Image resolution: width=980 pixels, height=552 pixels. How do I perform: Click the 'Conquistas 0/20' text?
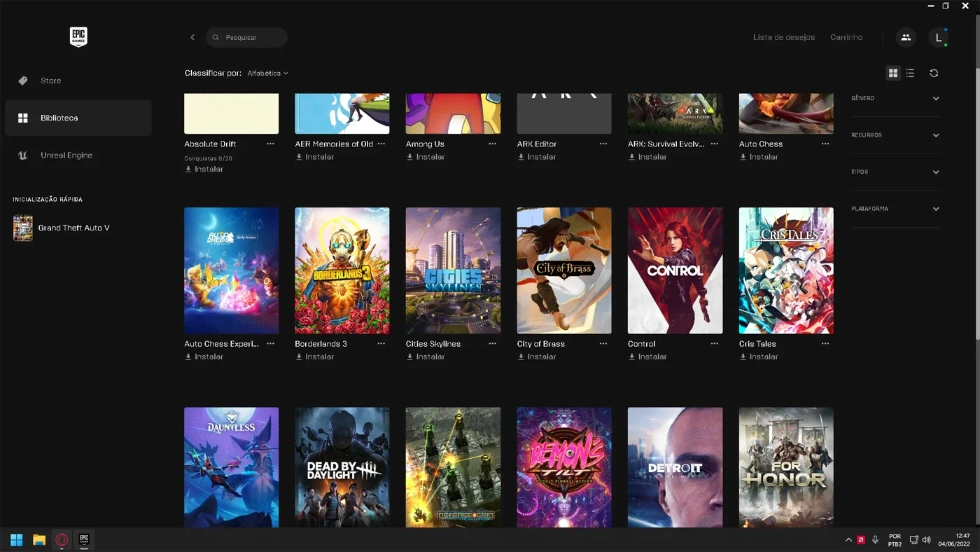208,158
